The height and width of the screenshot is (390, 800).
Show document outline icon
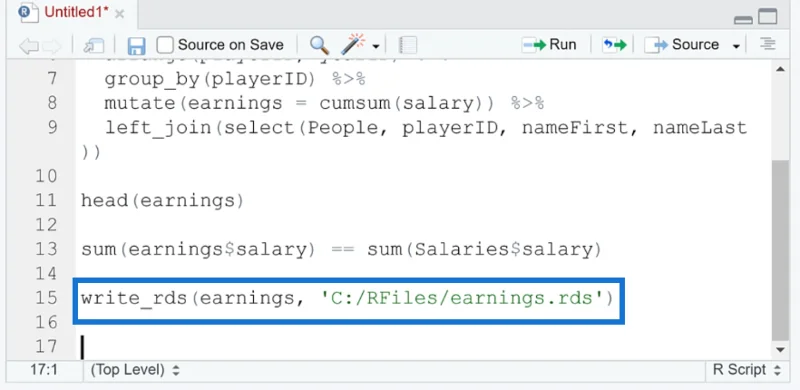767,44
